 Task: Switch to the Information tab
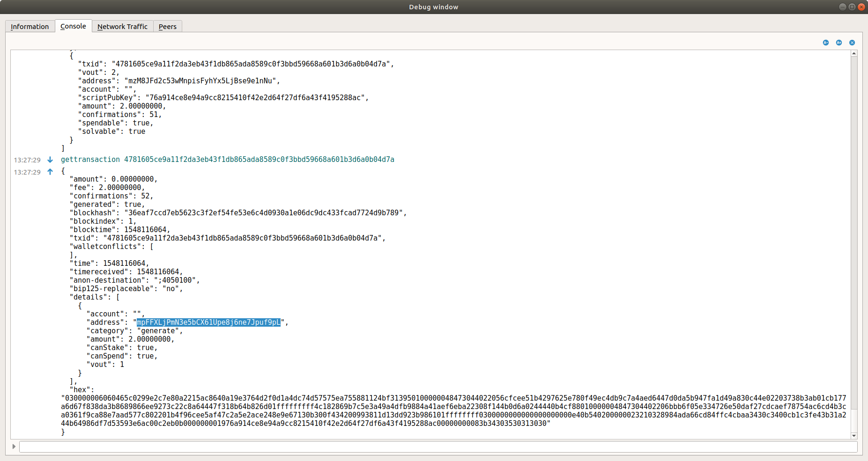[x=30, y=26]
